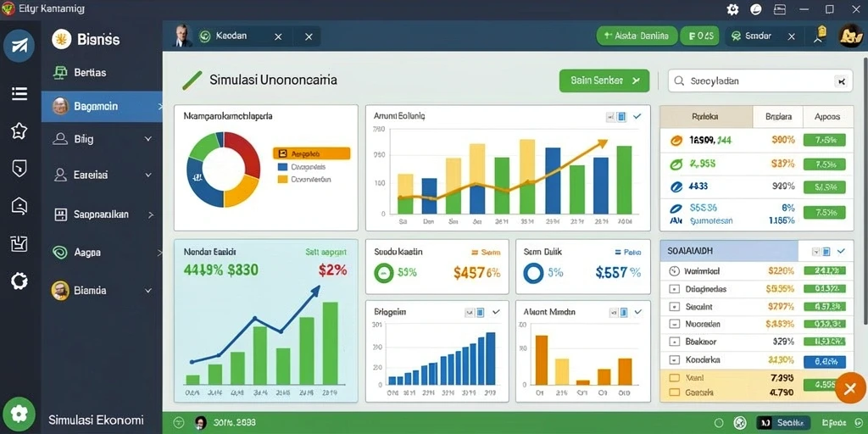The width and height of the screenshot is (868, 434).
Task: Check the Dtiagnadas row checkbox
Action: click(x=674, y=289)
